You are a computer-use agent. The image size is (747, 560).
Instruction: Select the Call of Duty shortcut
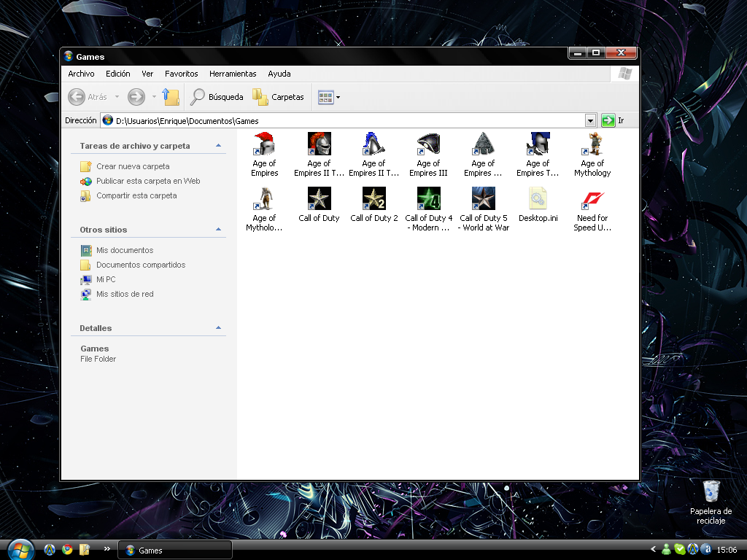[x=319, y=205]
